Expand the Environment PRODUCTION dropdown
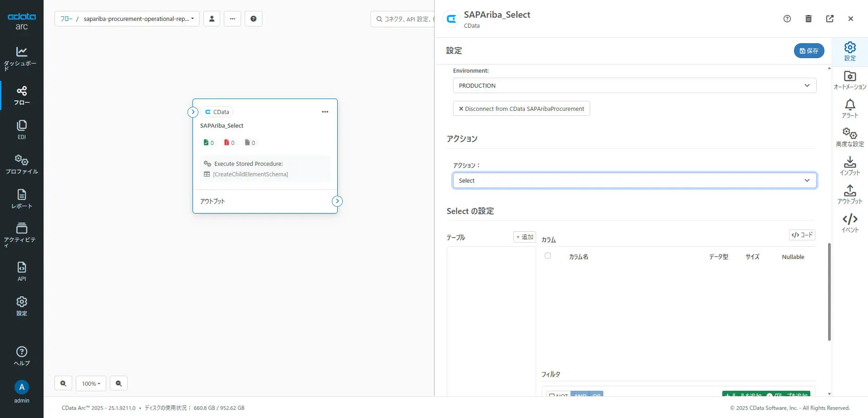This screenshot has width=868, height=418. [634, 85]
